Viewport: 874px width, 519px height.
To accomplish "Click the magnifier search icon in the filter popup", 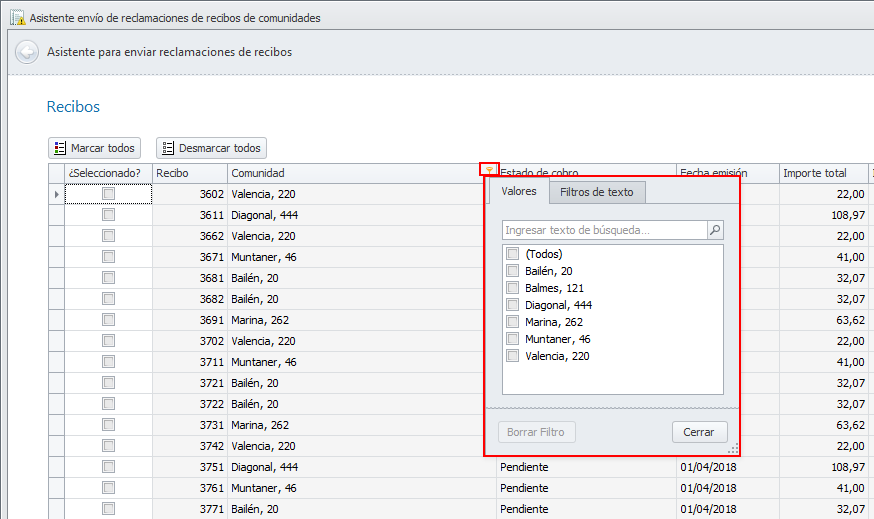I will (715, 230).
